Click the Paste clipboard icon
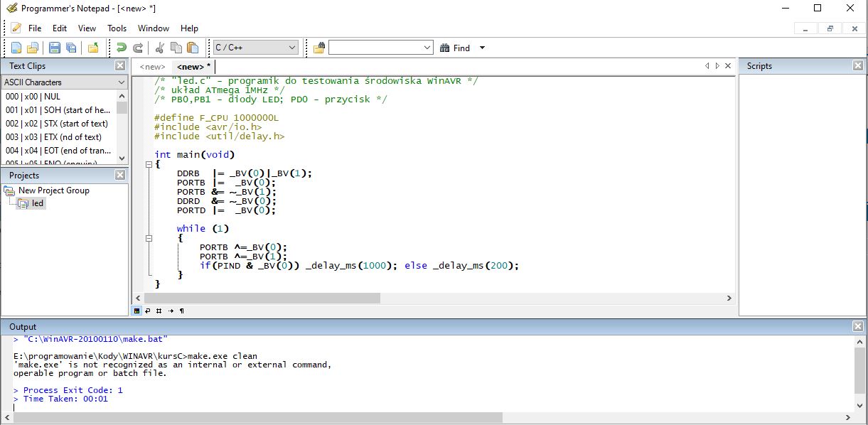Screen dimensions: 868x425 (x=193, y=48)
